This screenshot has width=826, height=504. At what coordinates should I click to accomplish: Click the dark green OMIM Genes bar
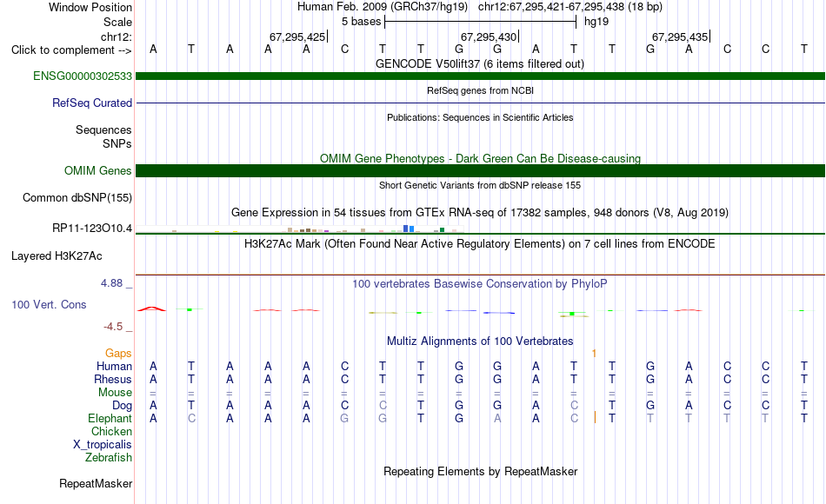pyautogui.click(x=480, y=170)
